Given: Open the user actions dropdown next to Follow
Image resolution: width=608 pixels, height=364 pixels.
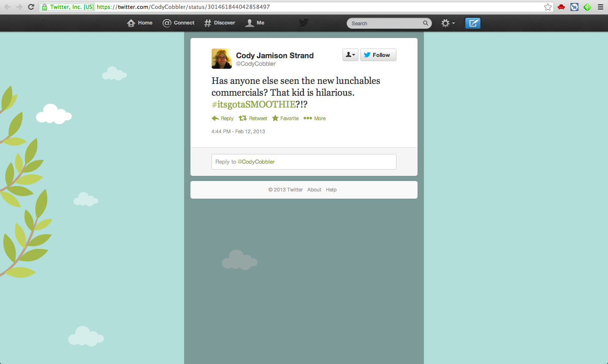Looking at the screenshot, I should pyautogui.click(x=350, y=55).
